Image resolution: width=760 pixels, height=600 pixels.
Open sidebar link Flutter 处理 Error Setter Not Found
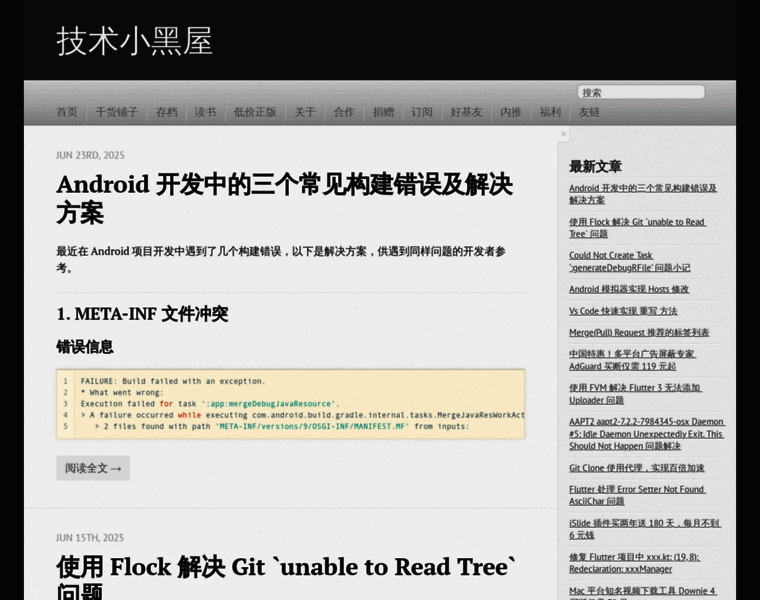coord(637,495)
